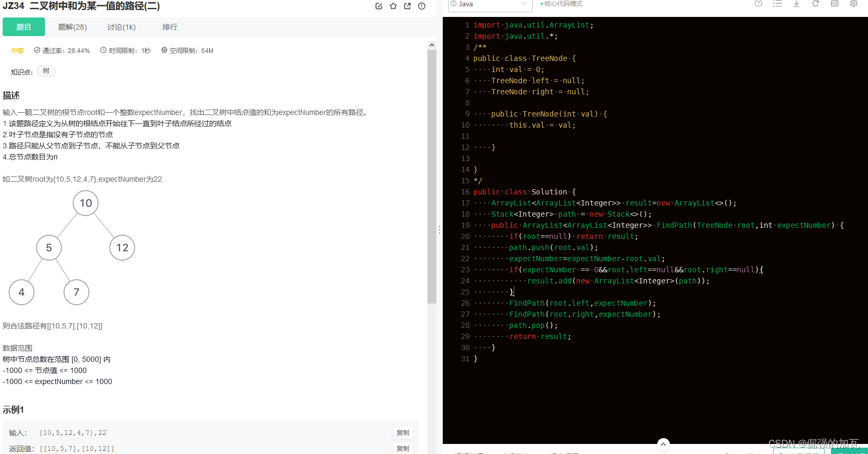Open editor settings gear icon

(x=854, y=4)
